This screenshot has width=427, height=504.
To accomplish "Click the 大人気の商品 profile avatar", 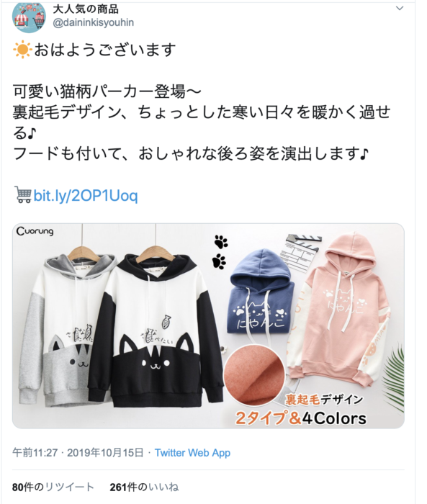I will (29, 17).
